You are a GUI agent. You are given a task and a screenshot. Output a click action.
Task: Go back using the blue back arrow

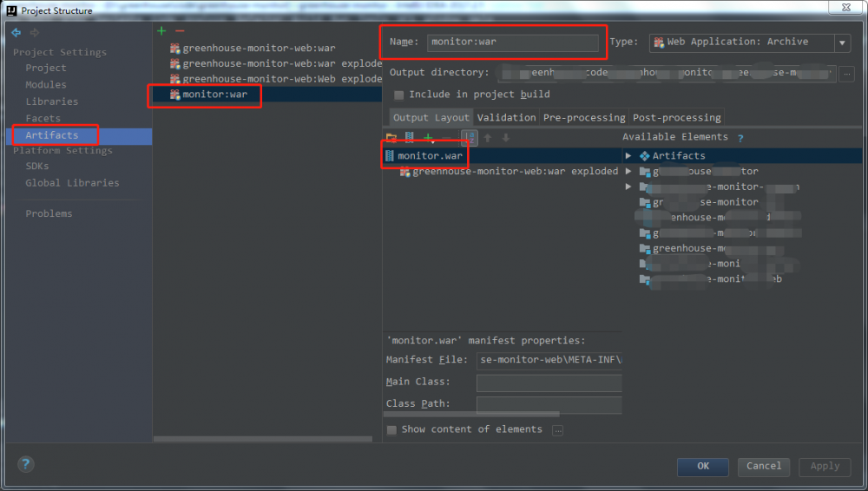pos(16,33)
